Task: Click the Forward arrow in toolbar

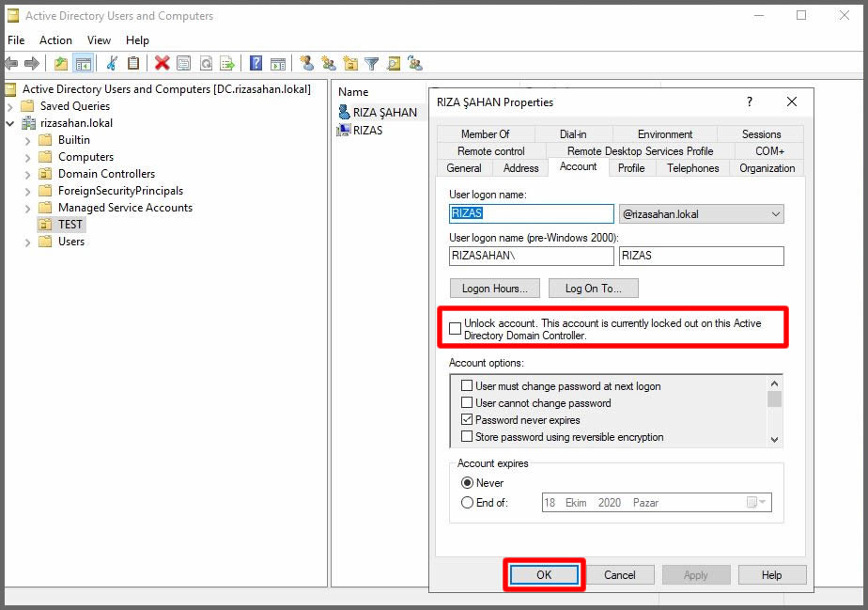Action: tap(32, 64)
